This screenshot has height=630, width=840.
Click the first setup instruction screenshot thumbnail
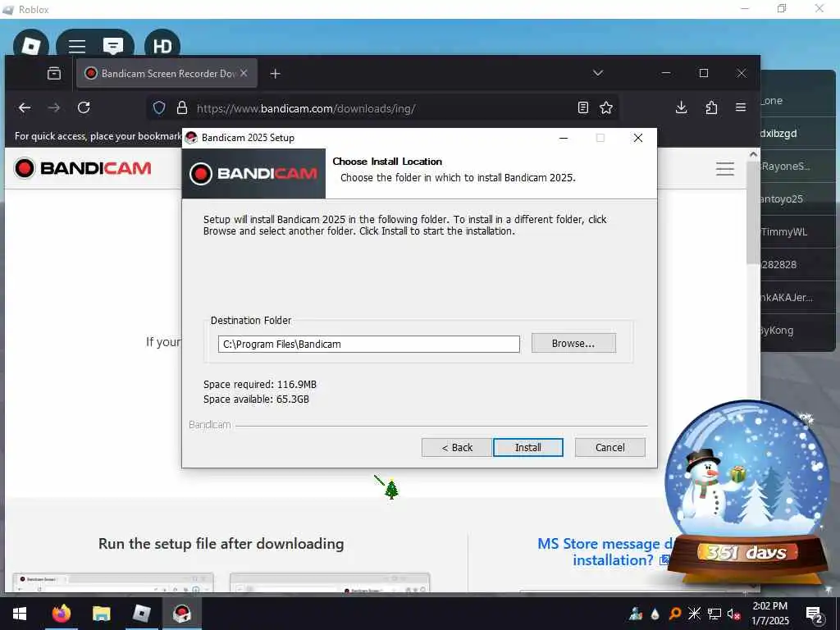113,582
